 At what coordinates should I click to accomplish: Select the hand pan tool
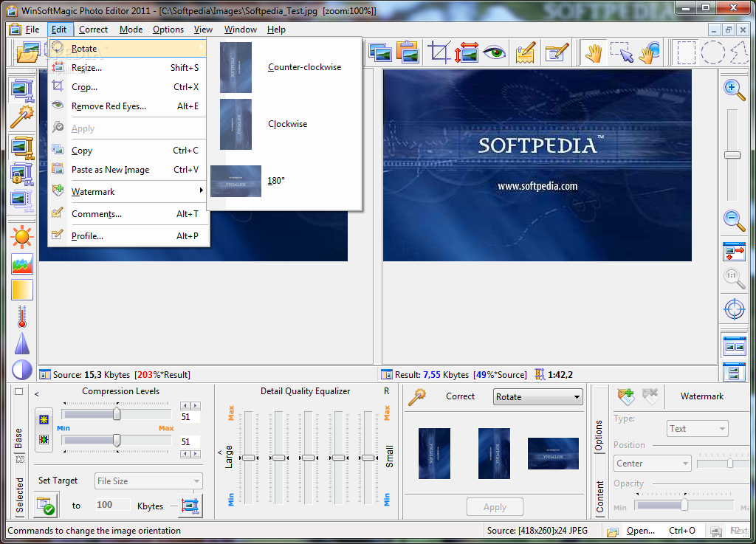(x=594, y=52)
